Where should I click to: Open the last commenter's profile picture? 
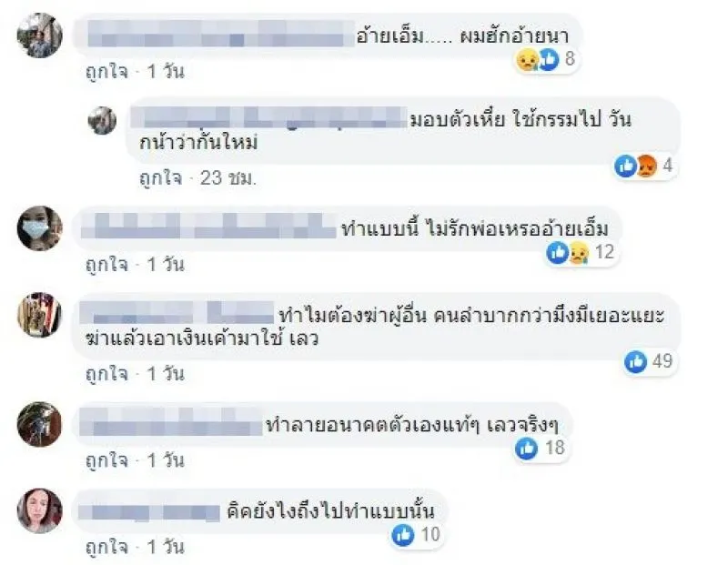click(39, 510)
